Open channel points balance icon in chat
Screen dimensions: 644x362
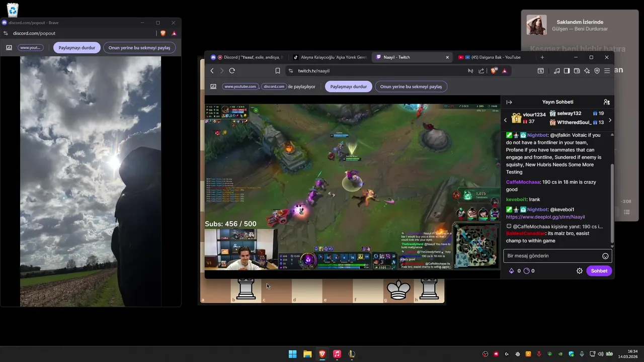coord(526,271)
